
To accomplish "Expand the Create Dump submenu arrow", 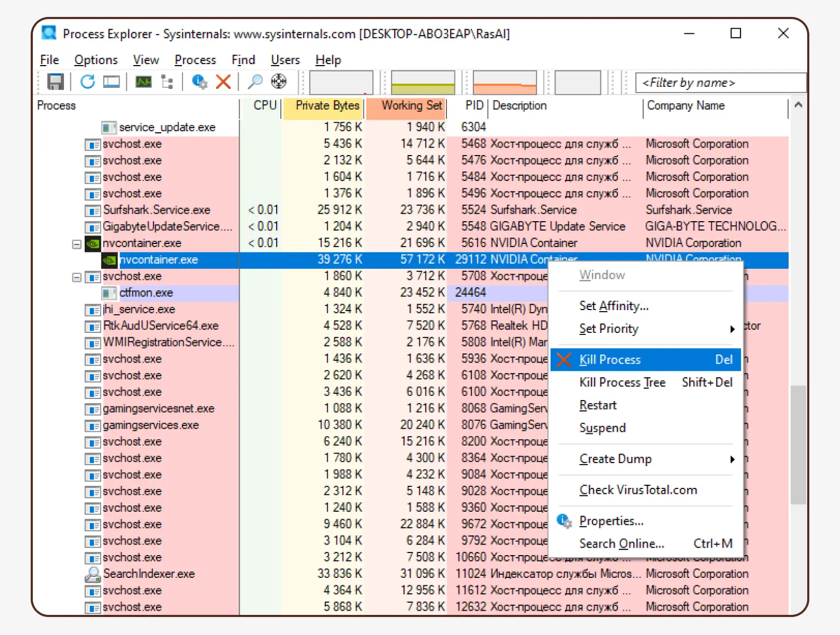I will pyautogui.click(x=733, y=459).
